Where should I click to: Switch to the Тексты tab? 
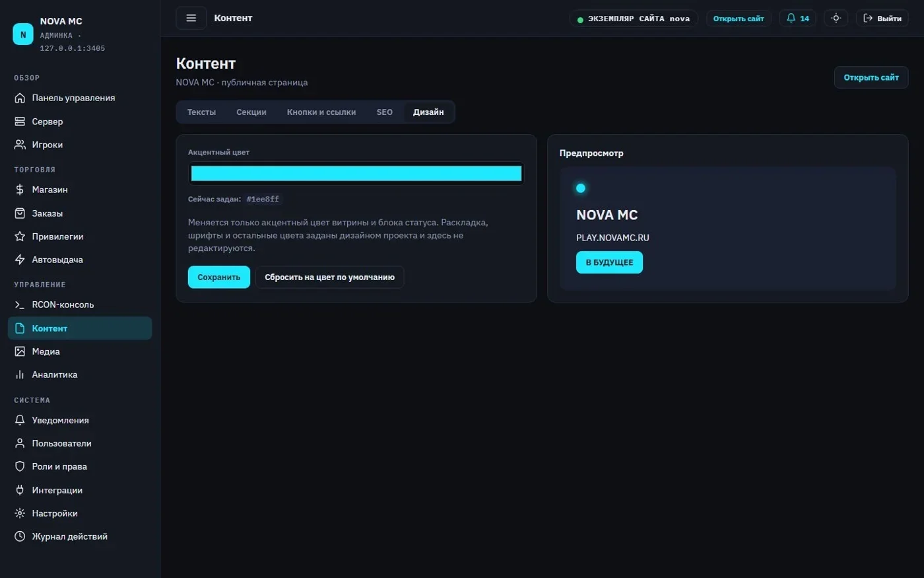pyautogui.click(x=201, y=112)
